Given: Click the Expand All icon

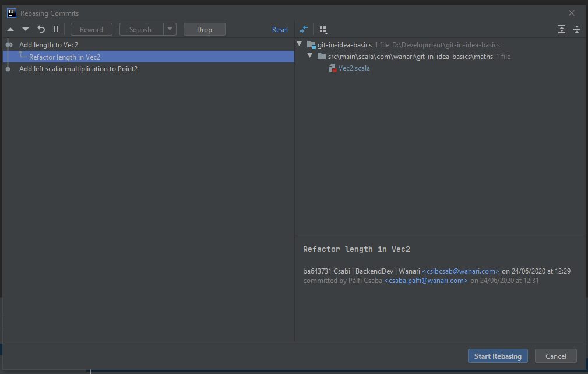Looking at the screenshot, I should click(561, 29).
